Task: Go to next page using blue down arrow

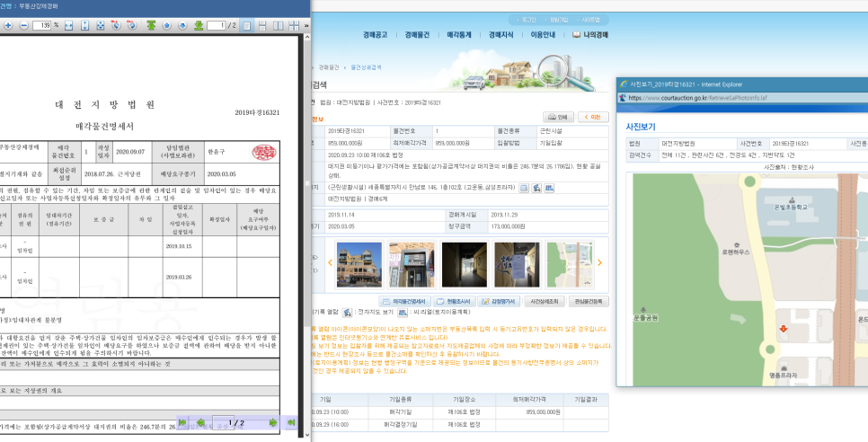Action: point(182,26)
